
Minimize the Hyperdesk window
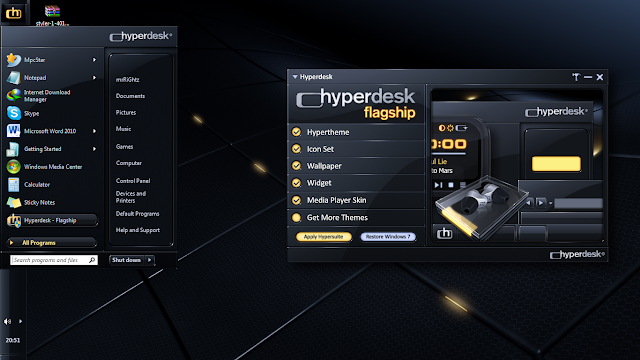(x=588, y=77)
